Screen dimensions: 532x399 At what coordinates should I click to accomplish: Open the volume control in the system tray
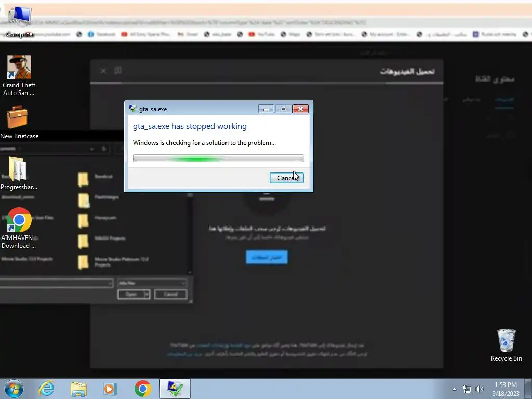click(479, 389)
